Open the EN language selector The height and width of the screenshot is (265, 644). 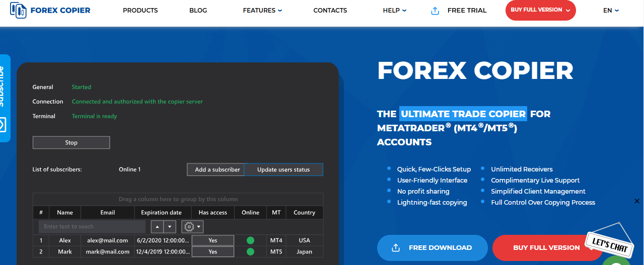point(611,10)
